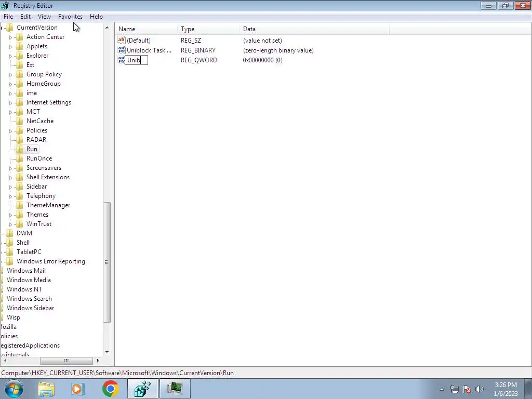Expand the Applets key
The width and height of the screenshot is (532, 399).
coord(10,47)
